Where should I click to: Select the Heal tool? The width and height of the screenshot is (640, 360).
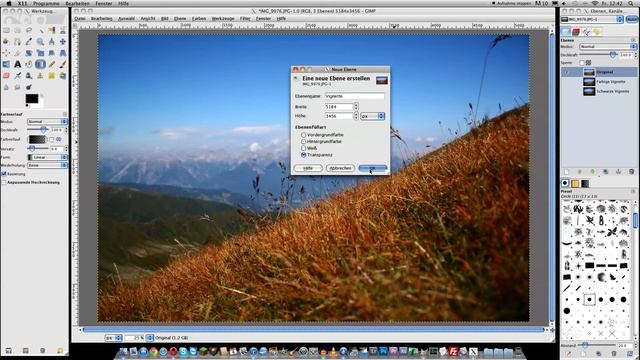(x=51, y=76)
